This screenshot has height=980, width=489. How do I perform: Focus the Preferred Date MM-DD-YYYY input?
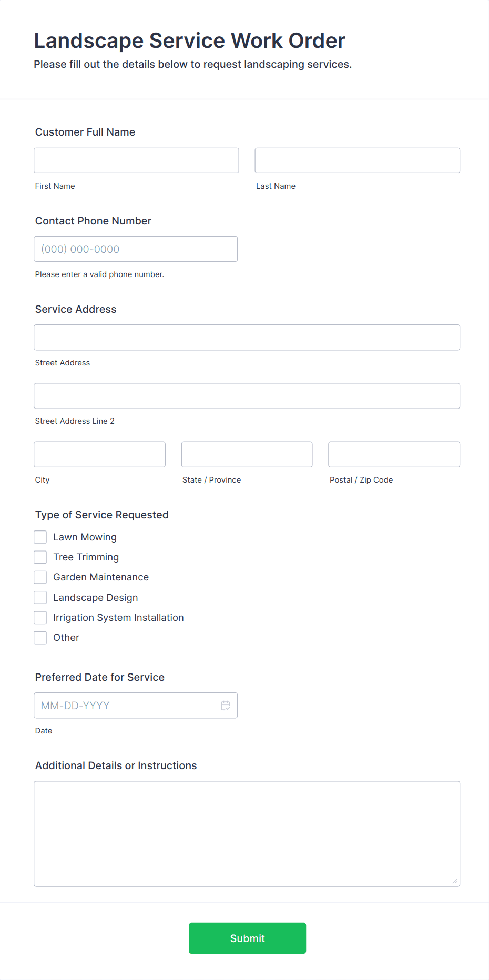click(126, 706)
